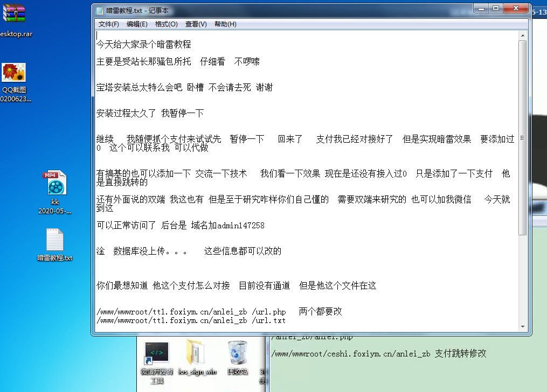
Task: Click 支付跳转修改 text in the background window
Action: pyautogui.click(x=460, y=354)
